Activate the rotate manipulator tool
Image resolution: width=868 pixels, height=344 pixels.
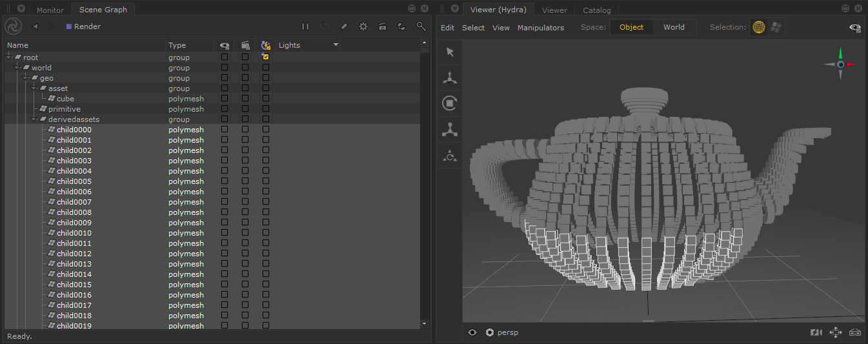pos(450,103)
